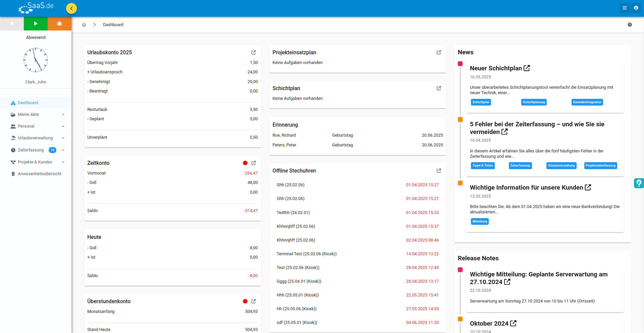Screen dimensions: 644x333
Task: Open Projekte & Kunden menu item
Action: click(35, 162)
